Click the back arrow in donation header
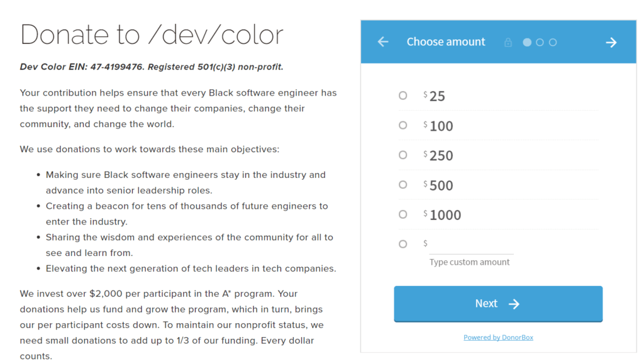 383,42
